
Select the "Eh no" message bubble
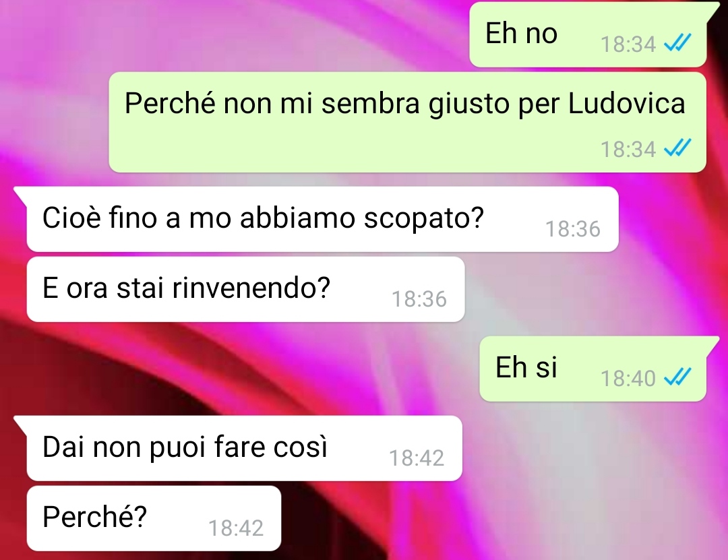click(x=588, y=35)
